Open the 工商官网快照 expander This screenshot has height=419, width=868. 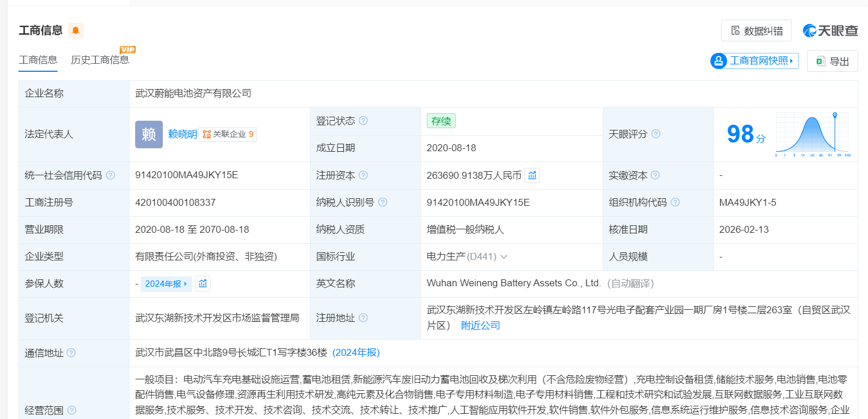tap(755, 60)
